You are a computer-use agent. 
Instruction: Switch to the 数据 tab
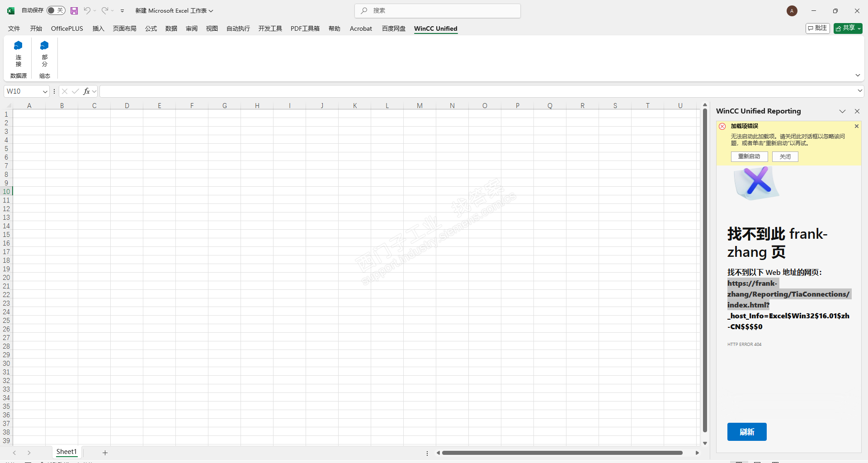(x=171, y=28)
